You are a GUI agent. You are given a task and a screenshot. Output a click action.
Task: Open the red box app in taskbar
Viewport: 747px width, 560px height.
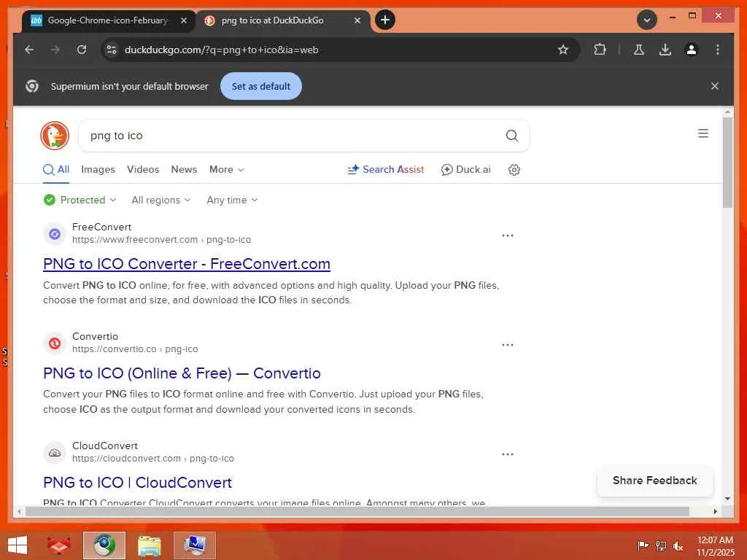click(58, 545)
